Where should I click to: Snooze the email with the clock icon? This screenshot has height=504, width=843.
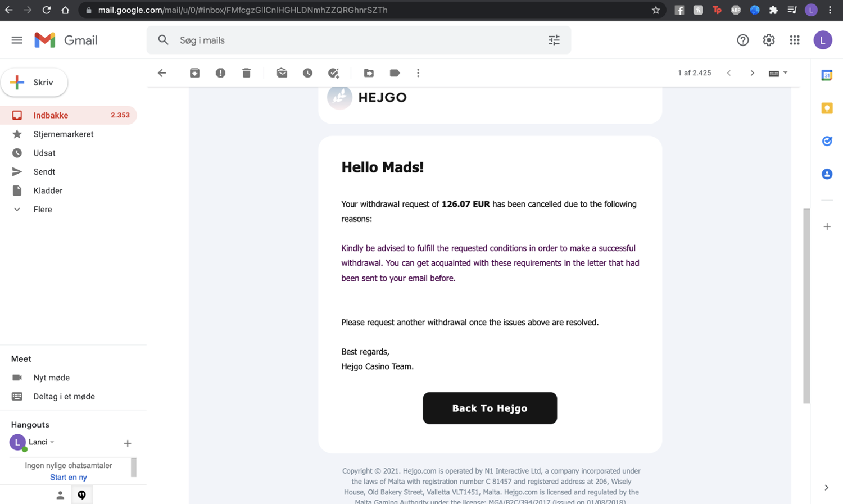(307, 73)
